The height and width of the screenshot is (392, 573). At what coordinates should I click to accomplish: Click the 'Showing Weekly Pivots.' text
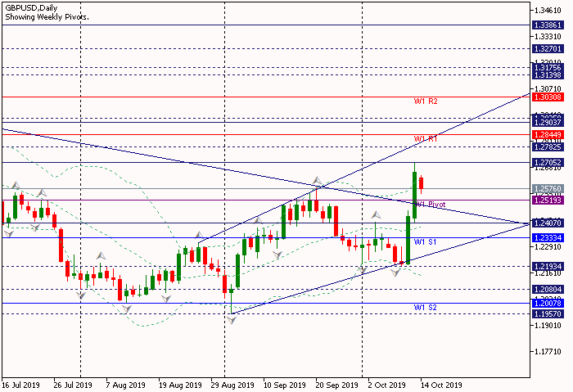tap(47, 16)
